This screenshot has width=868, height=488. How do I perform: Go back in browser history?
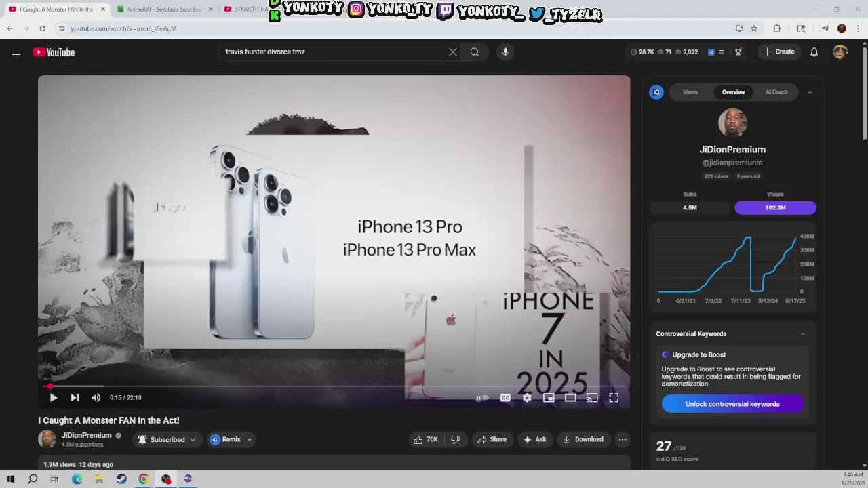click(10, 28)
